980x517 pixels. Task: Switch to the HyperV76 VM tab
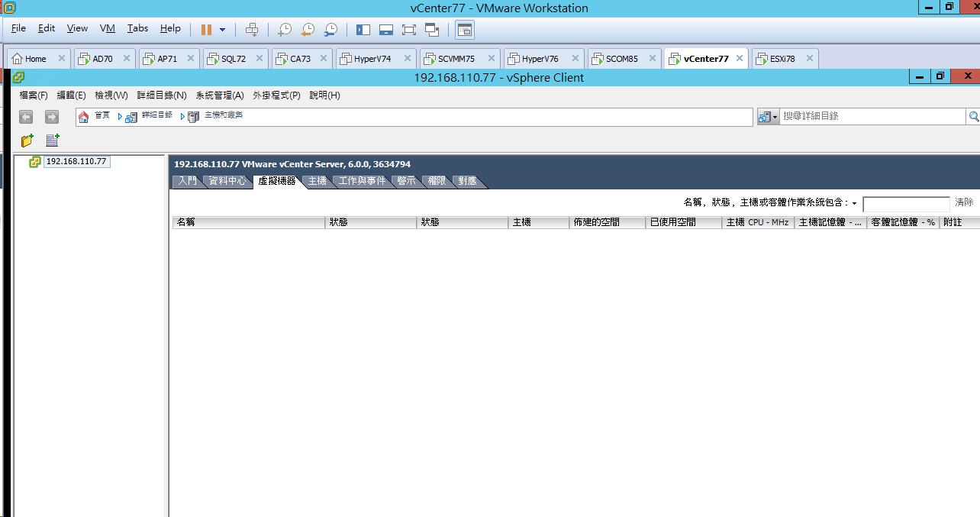tap(540, 59)
